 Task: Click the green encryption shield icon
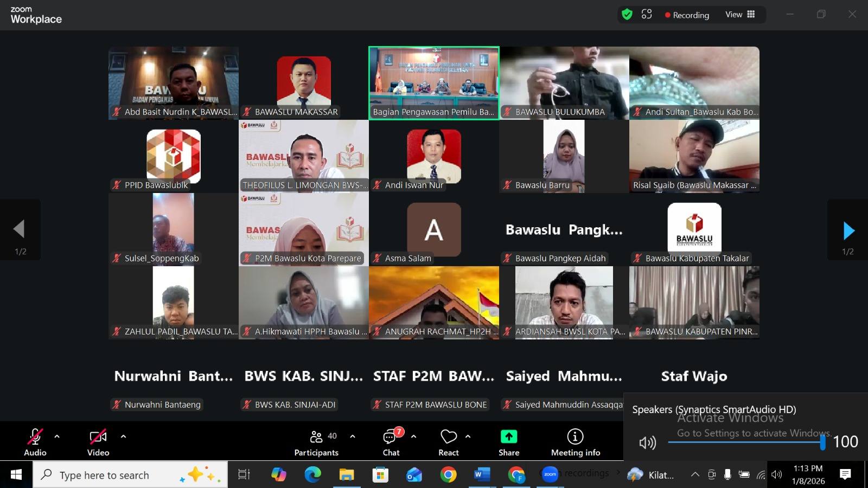click(627, 15)
